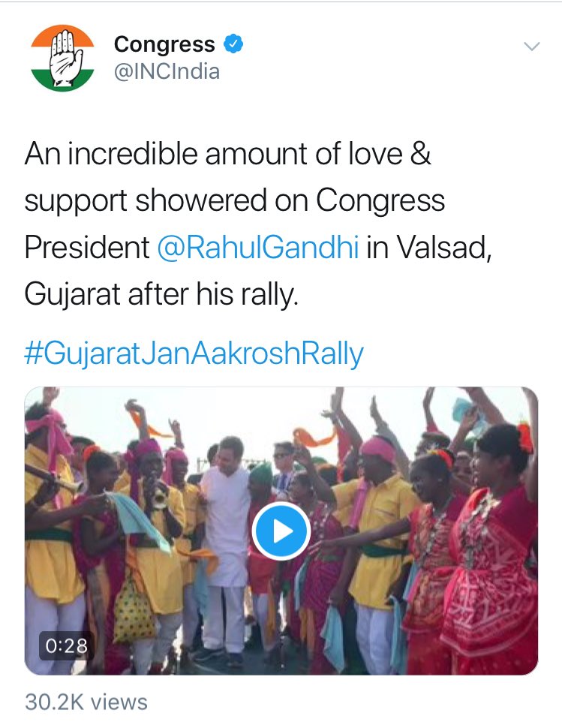Expand the tweet options chevron

point(531,47)
